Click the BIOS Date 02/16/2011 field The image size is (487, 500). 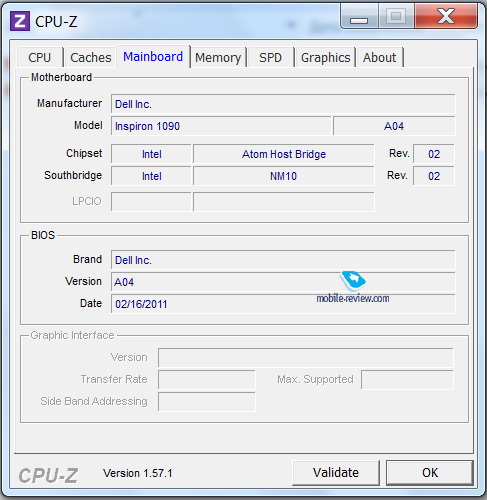283,304
